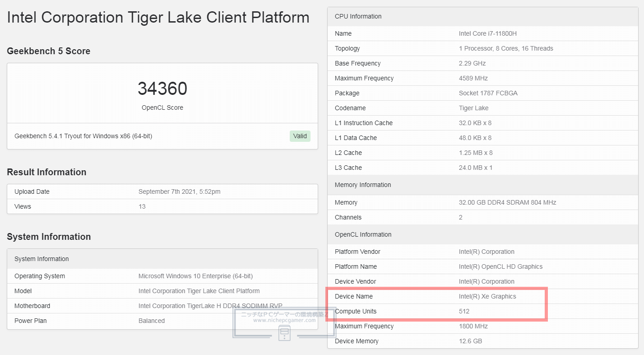Click the OpenCL Information table header
The height and width of the screenshot is (355, 644).
click(483, 234)
